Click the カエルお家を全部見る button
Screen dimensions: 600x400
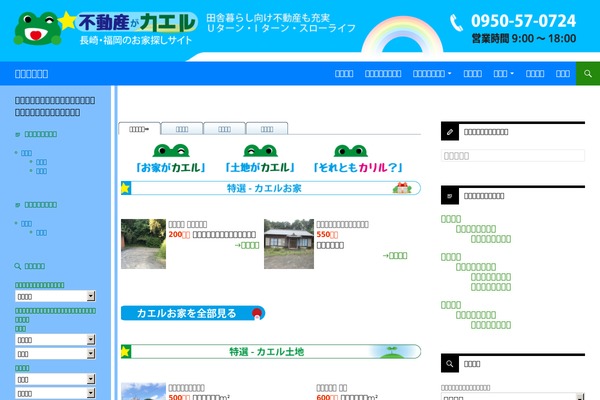pos(193,313)
